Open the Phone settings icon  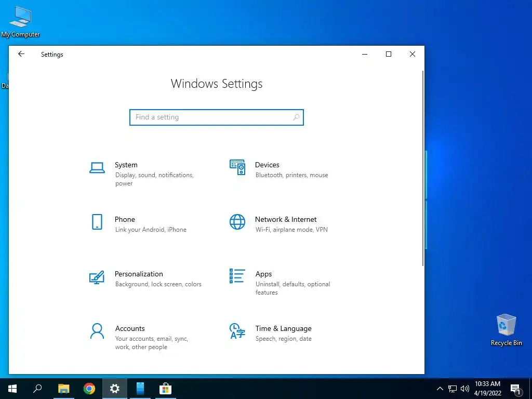97,222
